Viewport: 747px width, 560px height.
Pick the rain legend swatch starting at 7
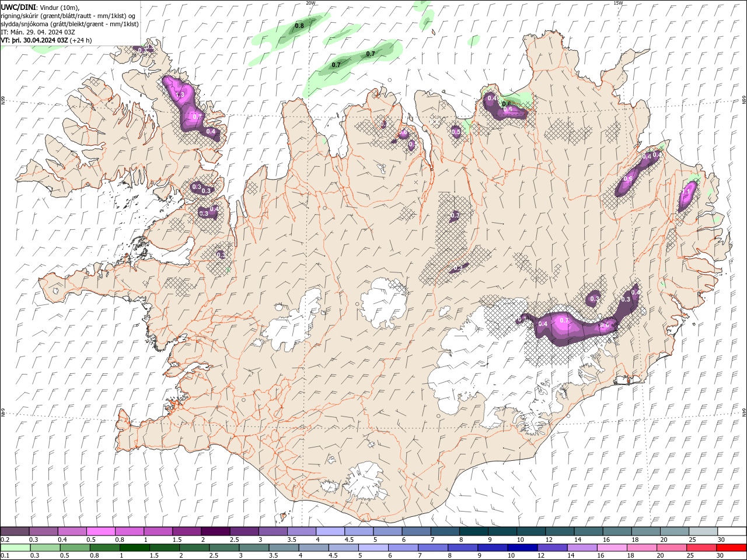point(432,548)
